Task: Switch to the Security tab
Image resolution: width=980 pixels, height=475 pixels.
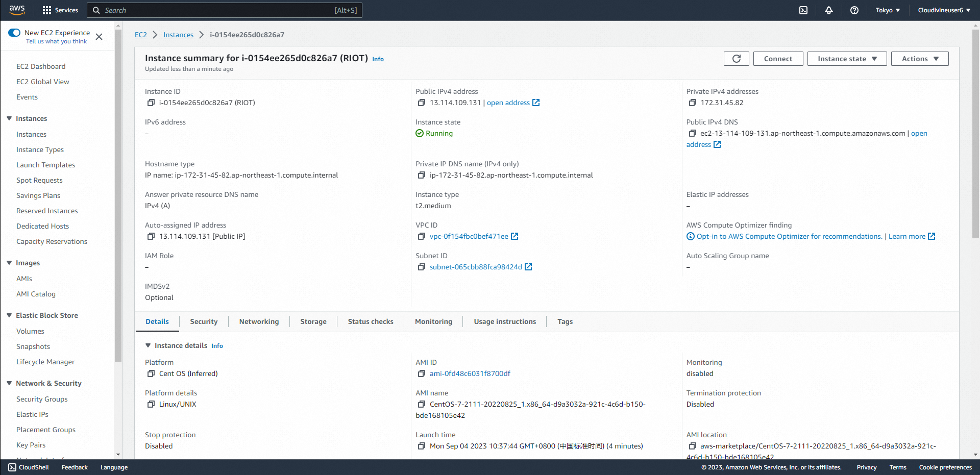Action: 204,321
